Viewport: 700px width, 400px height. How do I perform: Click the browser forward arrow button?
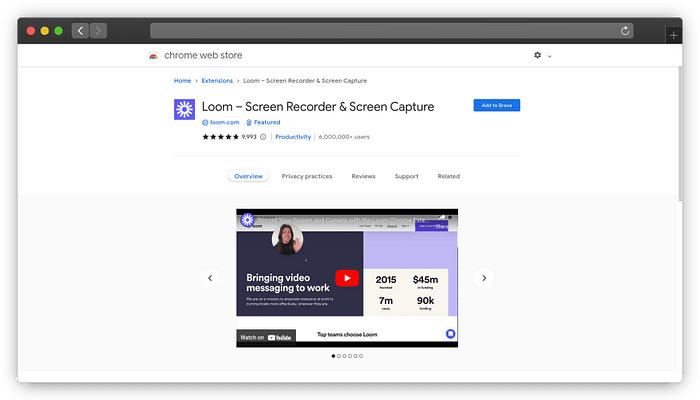point(98,31)
